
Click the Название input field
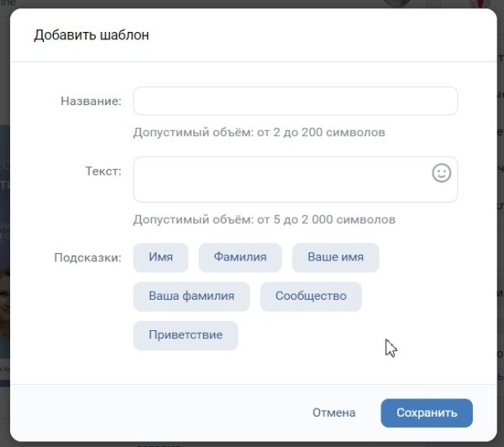[295, 101]
